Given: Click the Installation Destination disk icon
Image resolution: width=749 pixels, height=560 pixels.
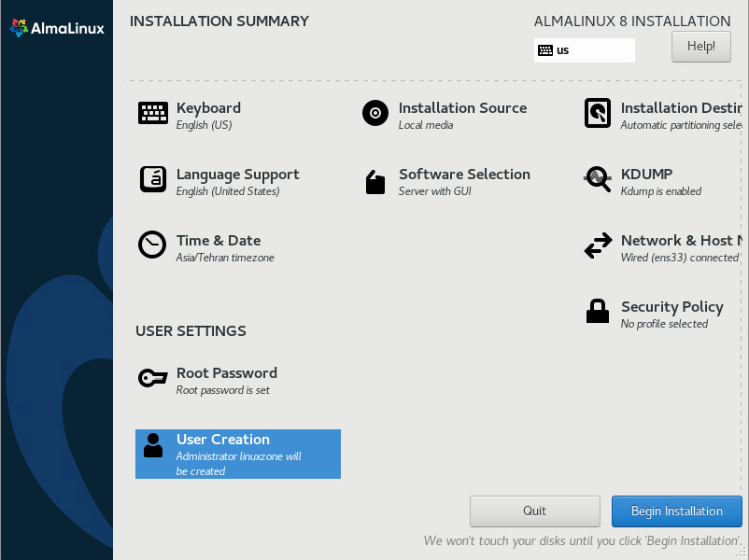Looking at the screenshot, I should tap(598, 113).
